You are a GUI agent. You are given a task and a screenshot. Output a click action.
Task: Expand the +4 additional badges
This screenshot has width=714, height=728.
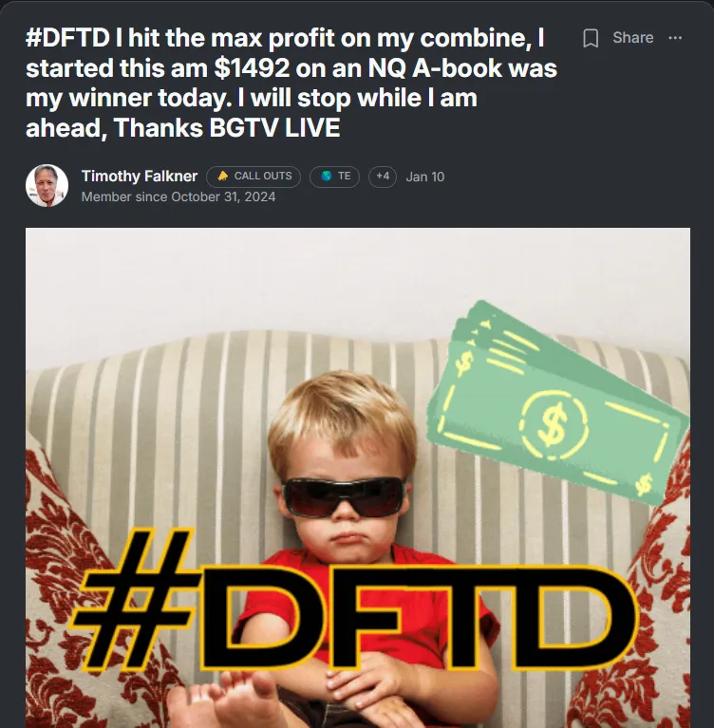(383, 177)
